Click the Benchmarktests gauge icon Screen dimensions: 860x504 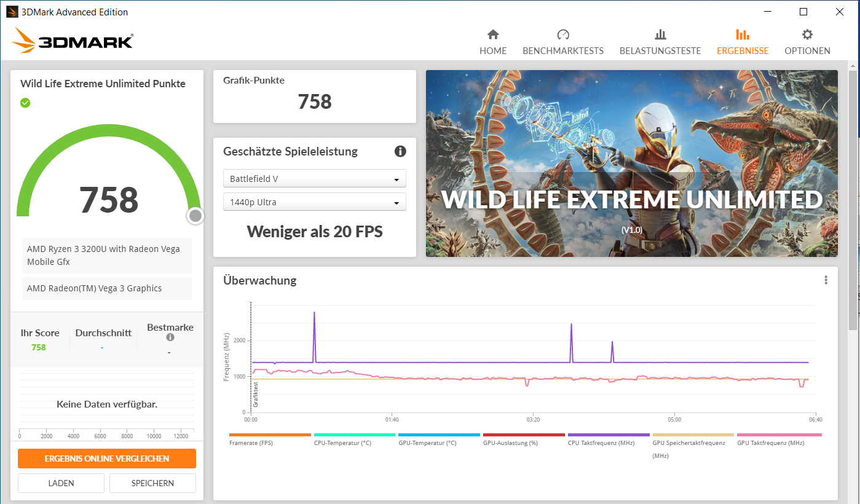563,34
